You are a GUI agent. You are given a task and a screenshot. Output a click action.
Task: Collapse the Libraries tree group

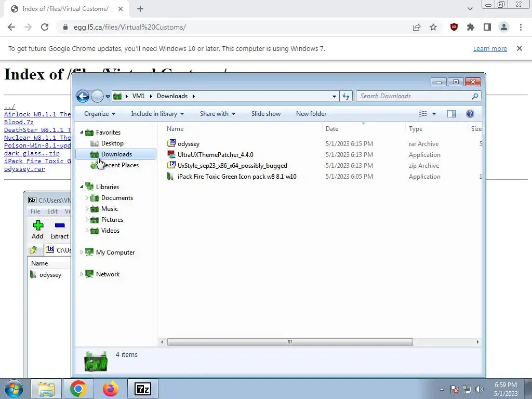coord(82,187)
